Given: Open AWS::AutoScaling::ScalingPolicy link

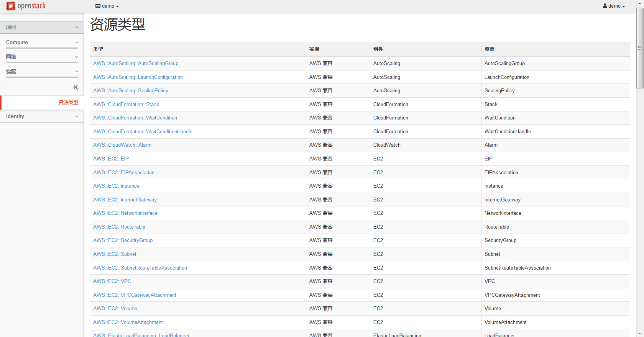Looking at the screenshot, I should point(131,91).
